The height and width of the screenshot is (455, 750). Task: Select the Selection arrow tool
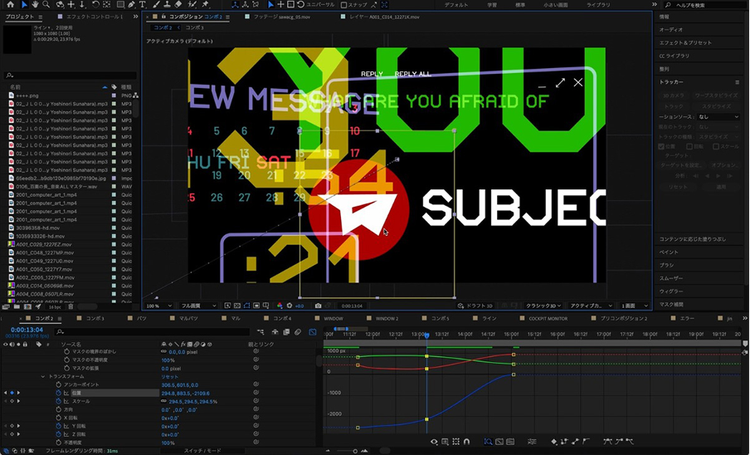coord(24,4)
